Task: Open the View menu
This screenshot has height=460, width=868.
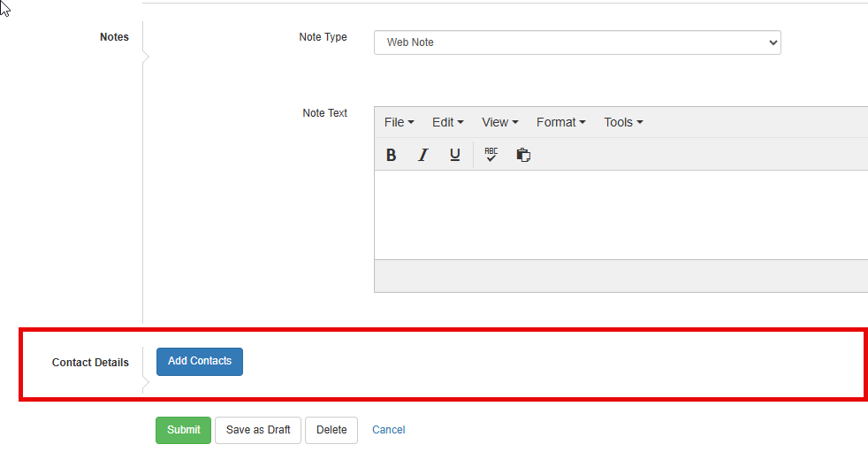Action: [x=499, y=122]
